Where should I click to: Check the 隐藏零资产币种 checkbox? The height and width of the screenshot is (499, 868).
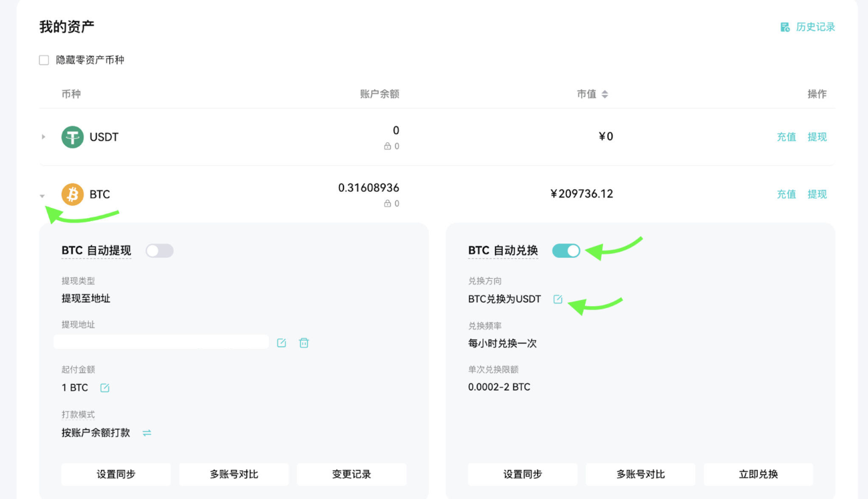point(44,60)
